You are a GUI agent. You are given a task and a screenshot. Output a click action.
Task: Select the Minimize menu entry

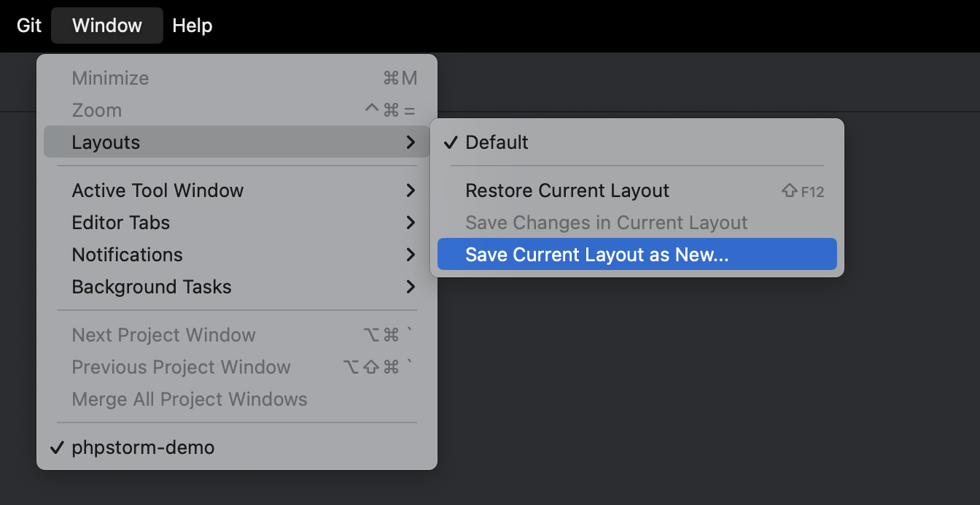tap(110, 78)
